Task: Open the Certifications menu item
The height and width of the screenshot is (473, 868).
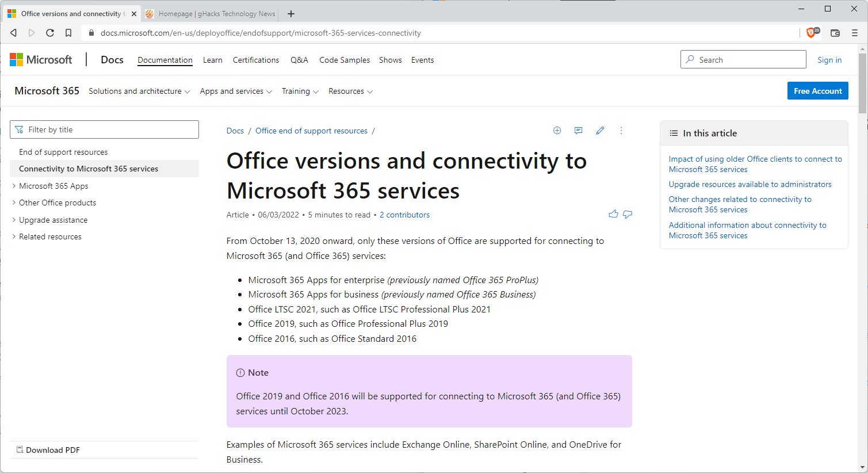Action: click(256, 60)
